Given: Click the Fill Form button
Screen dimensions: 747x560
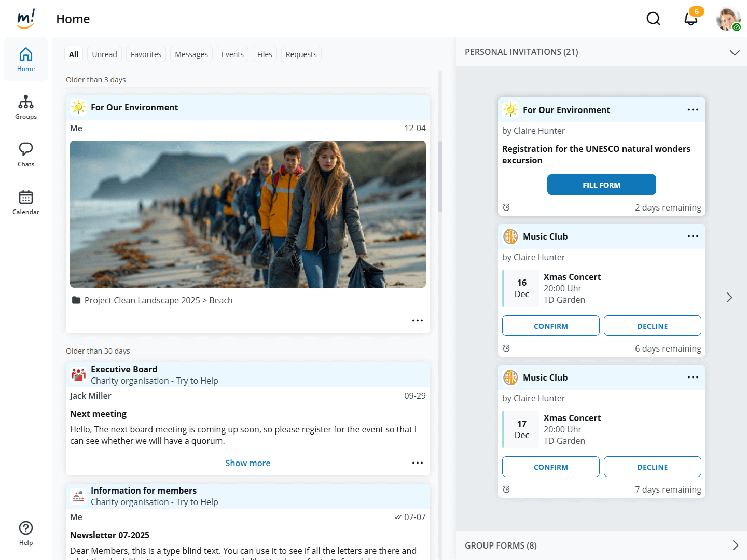Looking at the screenshot, I should point(601,185).
